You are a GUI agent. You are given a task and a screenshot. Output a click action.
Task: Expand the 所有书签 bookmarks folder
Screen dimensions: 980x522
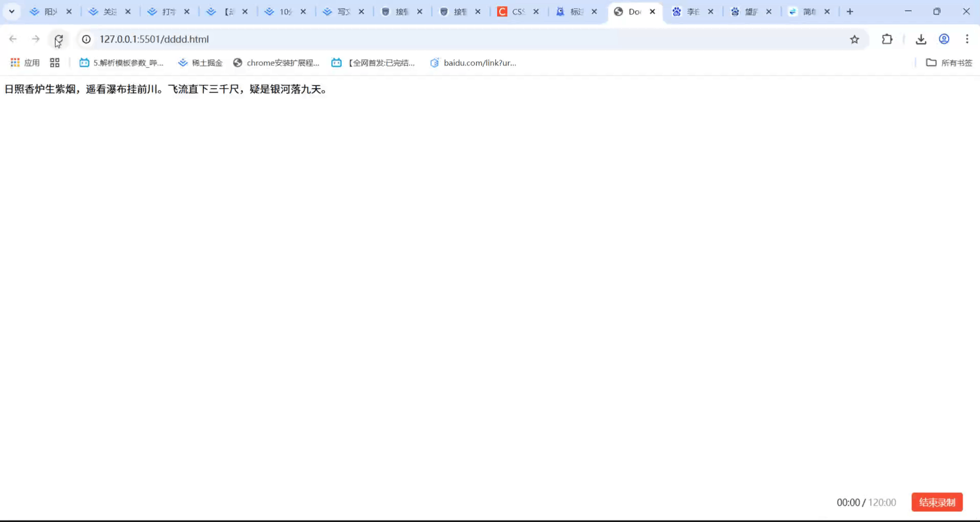pos(949,62)
